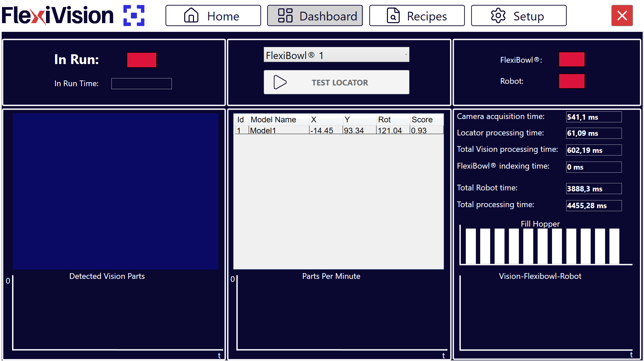Screen dimensions: 644x361
Task: Click the Total processing time value 4455,28 ms
Action: pos(594,205)
